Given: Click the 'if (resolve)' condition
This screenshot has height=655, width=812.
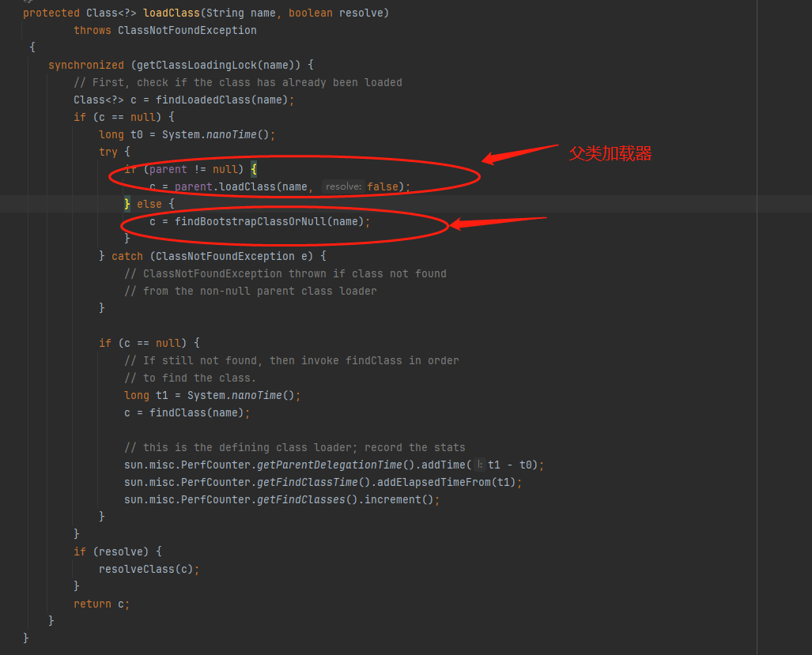Looking at the screenshot, I should [x=117, y=551].
